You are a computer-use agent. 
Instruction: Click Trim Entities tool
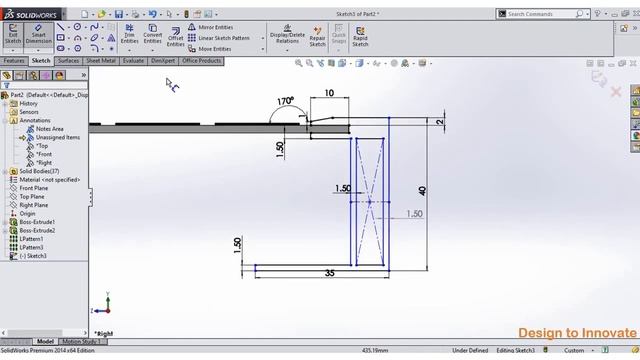[x=129, y=33]
